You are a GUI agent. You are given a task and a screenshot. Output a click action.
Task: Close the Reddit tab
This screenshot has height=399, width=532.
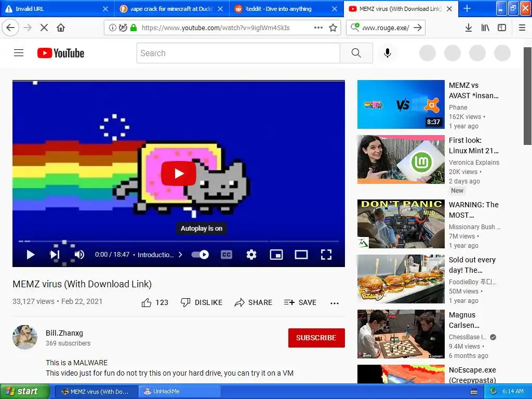(335, 9)
